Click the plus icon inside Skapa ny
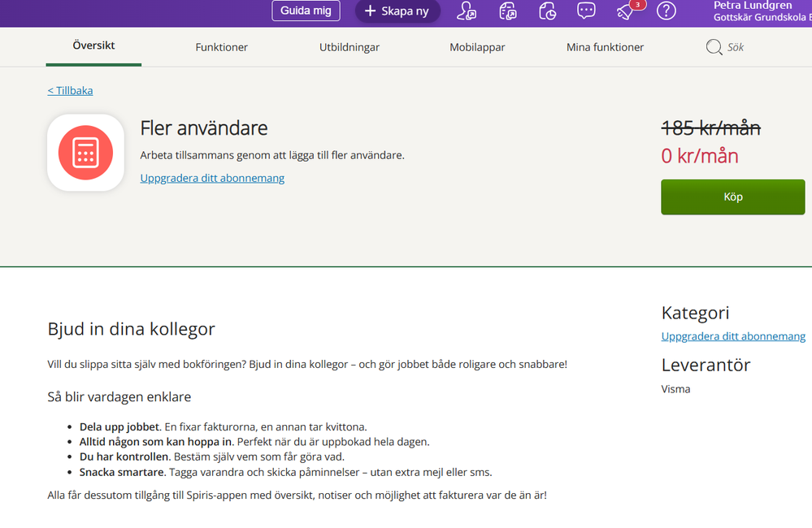This screenshot has width=812, height=528. tap(371, 11)
